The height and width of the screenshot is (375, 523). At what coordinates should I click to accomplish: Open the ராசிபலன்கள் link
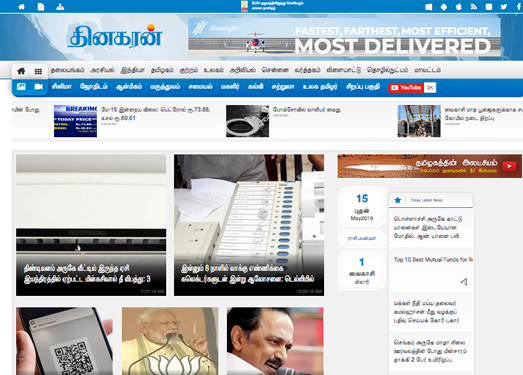tap(362, 238)
